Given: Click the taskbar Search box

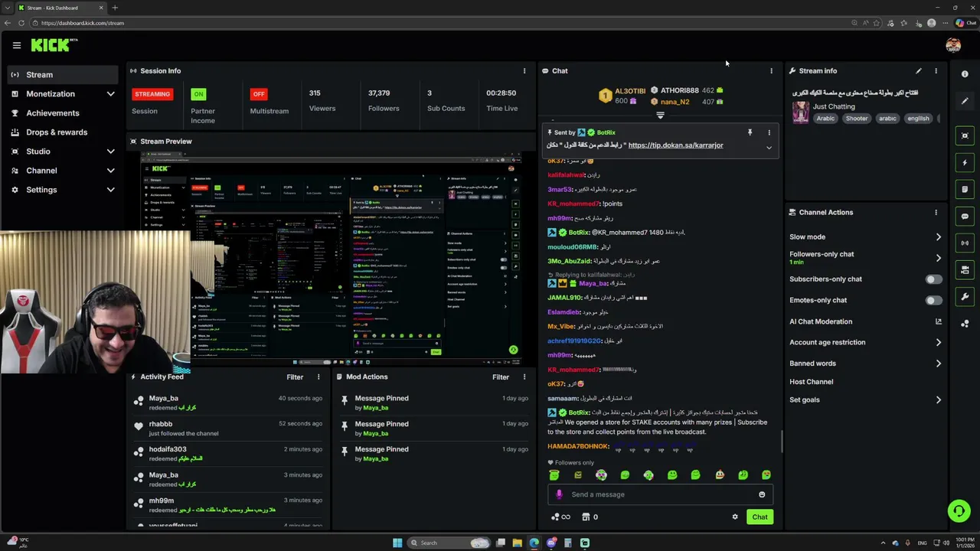Looking at the screenshot, I should click(448, 543).
